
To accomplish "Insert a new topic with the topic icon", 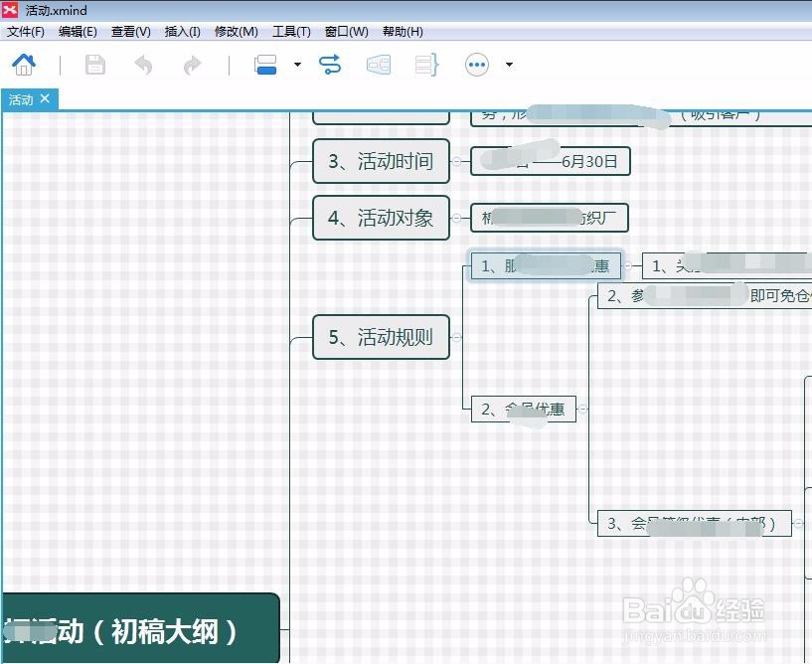I will click(264, 64).
